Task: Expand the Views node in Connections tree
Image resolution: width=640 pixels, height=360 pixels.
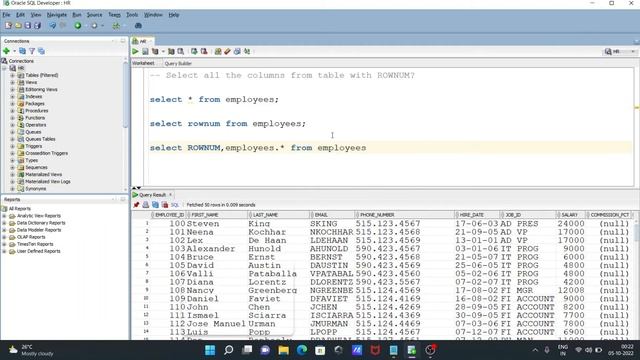Action: click(12, 82)
